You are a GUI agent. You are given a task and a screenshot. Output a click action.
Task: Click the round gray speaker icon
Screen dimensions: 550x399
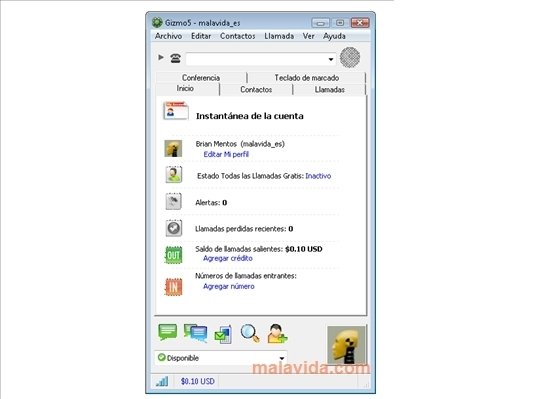(x=350, y=58)
